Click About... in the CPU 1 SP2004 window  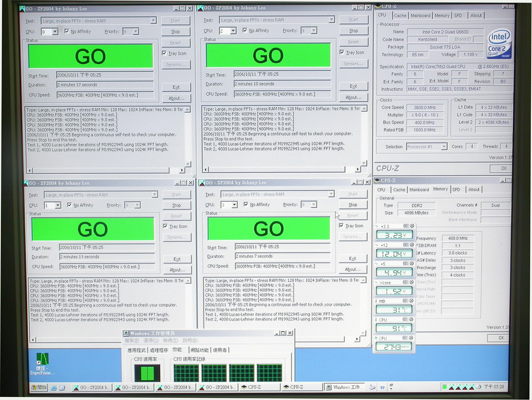click(177, 270)
